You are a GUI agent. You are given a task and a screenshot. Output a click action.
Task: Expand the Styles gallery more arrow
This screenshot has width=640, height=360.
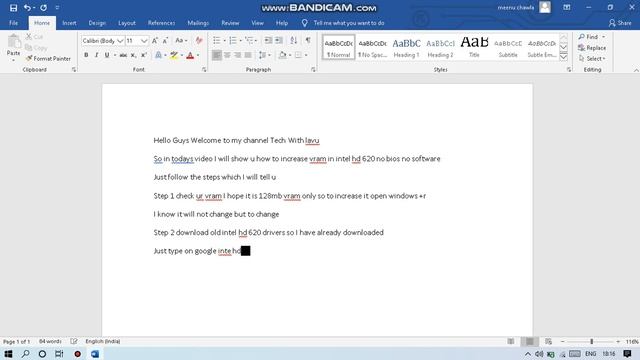[x=563, y=57]
